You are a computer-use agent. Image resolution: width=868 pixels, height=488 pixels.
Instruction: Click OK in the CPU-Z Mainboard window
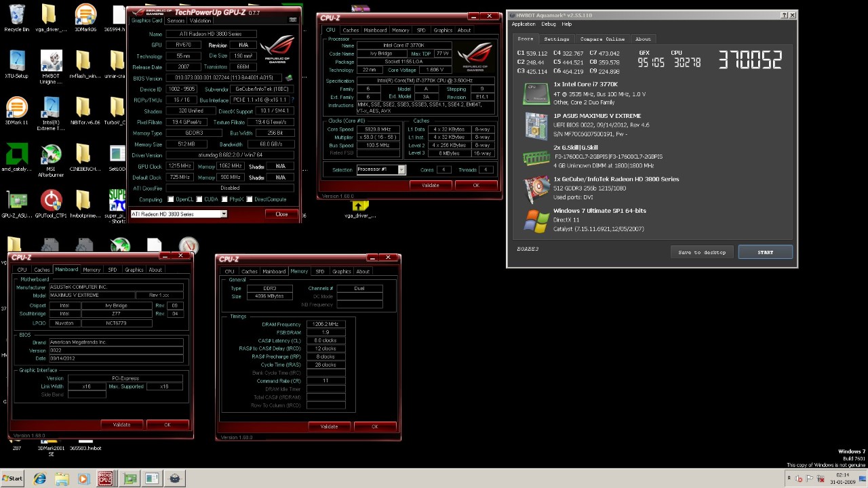point(167,425)
